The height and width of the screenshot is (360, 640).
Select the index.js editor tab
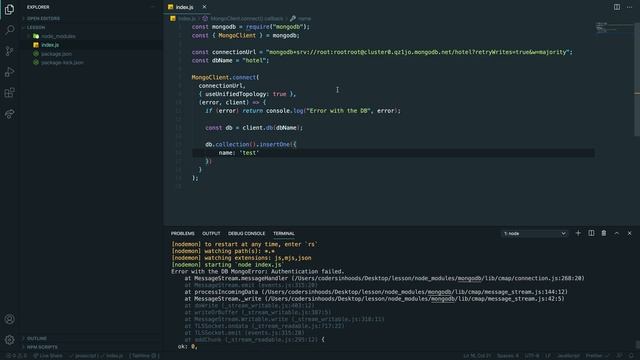pos(188,7)
